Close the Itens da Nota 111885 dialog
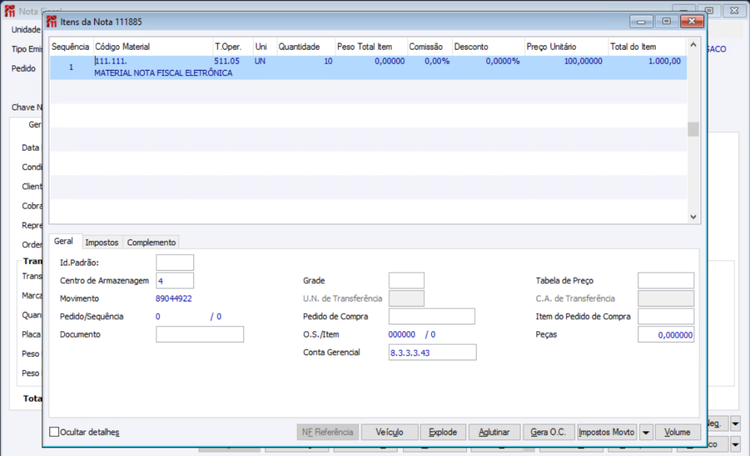The image size is (750, 456). [692, 22]
